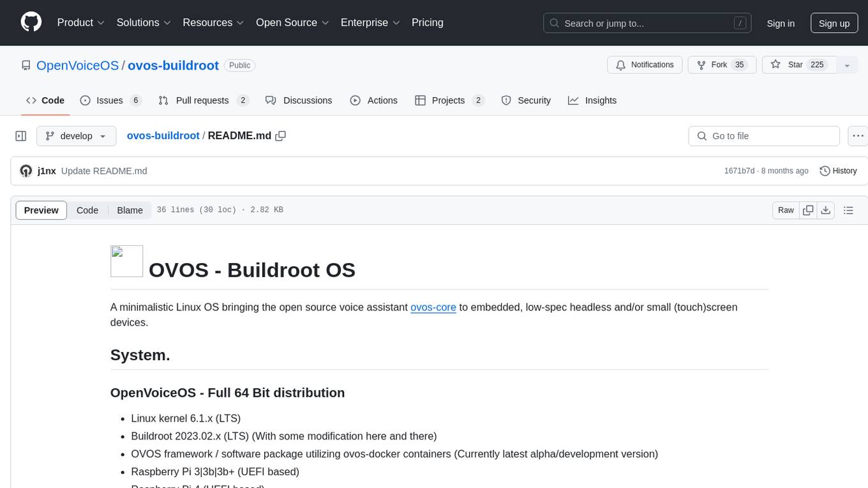This screenshot has height=488, width=868.
Task: Switch to the Projects tab
Action: click(x=450, y=100)
